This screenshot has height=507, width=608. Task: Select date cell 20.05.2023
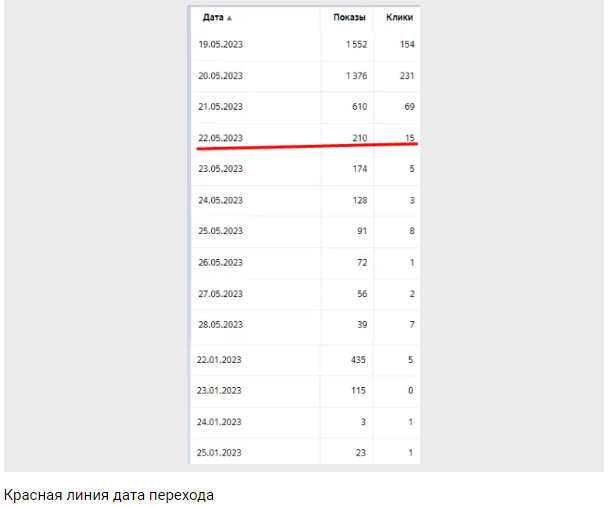(x=221, y=76)
